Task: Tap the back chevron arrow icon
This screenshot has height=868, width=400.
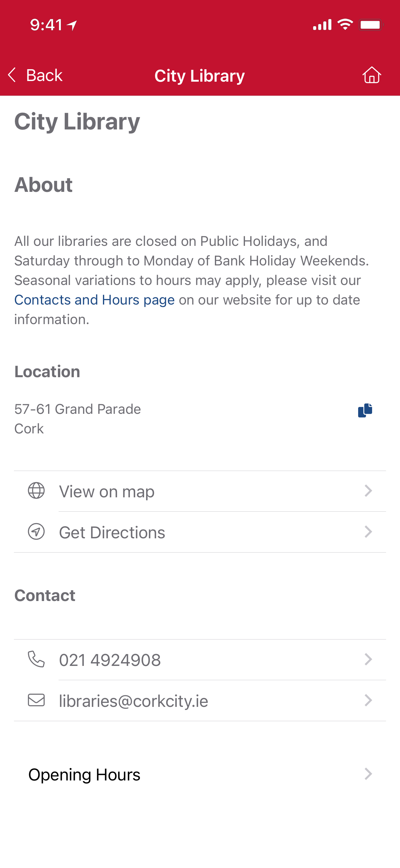Action: 12,75
